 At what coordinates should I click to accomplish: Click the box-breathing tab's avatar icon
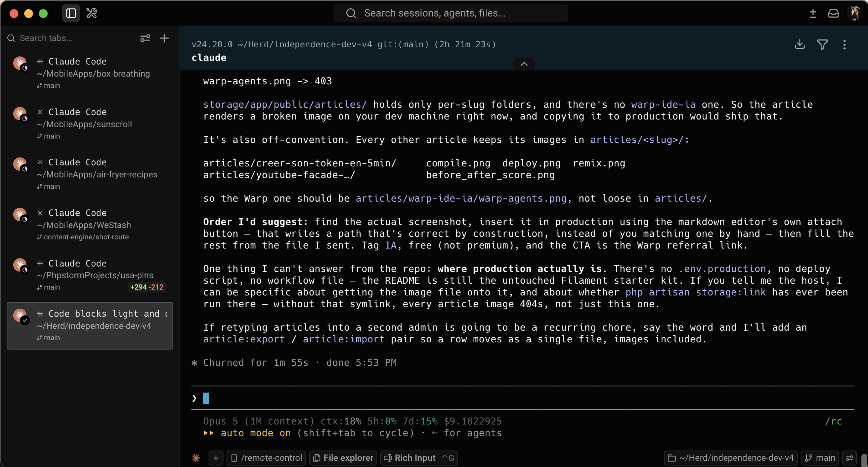coord(21,63)
